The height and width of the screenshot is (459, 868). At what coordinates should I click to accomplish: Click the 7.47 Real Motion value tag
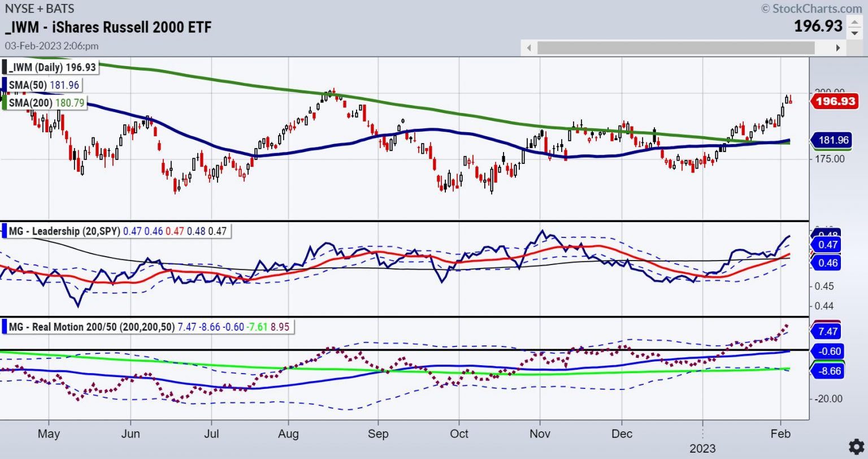827,331
